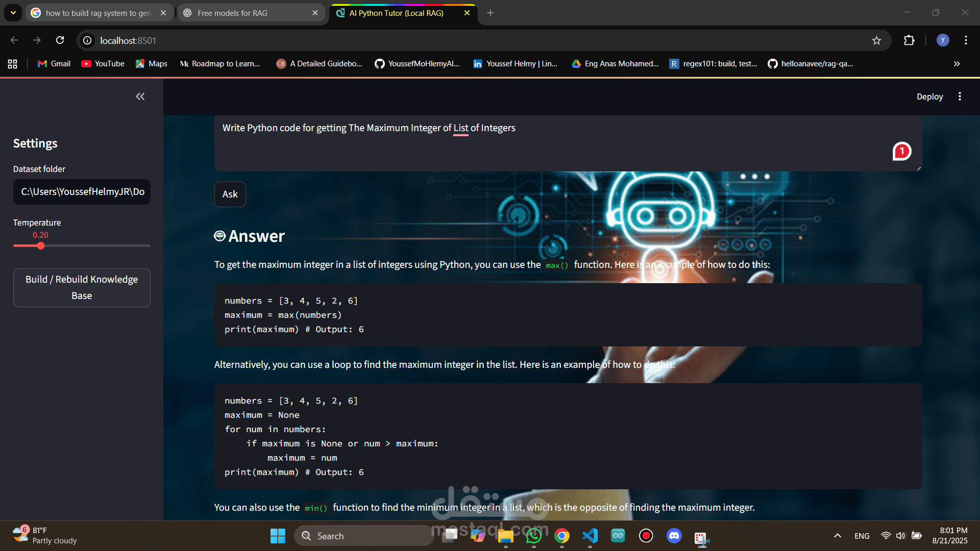The height and width of the screenshot is (551, 980).
Task: Adjust the Temperature slider
Action: (41, 246)
